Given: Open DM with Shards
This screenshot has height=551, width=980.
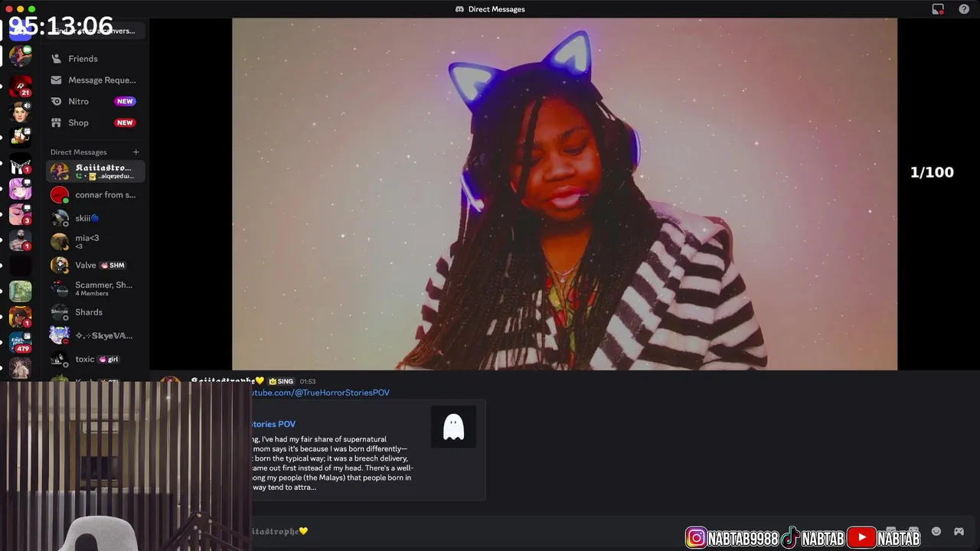Looking at the screenshot, I should pyautogui.click(x=96, y=312).
